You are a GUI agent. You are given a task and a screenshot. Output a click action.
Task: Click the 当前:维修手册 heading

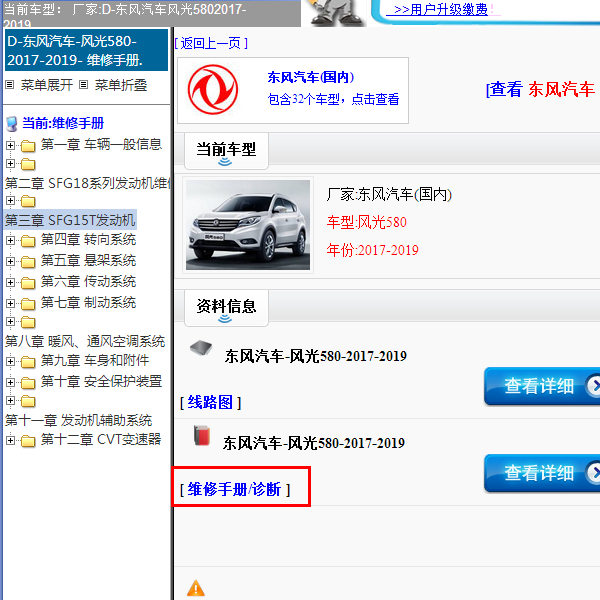tap(63, 123)
